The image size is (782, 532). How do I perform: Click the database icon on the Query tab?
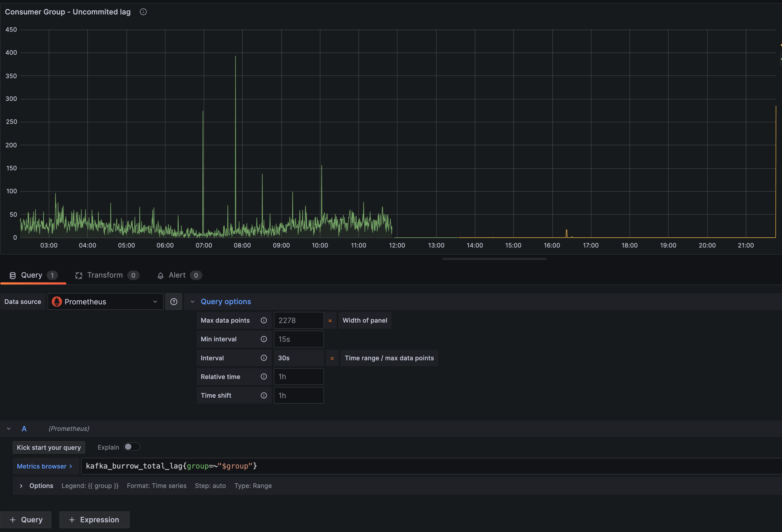coord(13,275)
